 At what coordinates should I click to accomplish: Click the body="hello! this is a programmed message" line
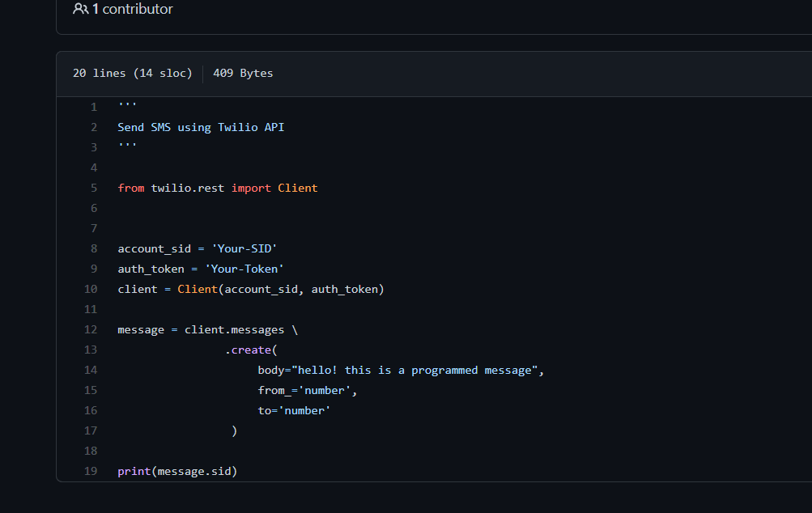coord(401,370)
